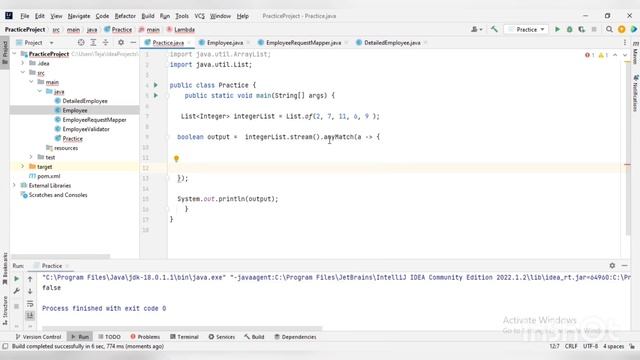Expand the .idea folder

coord(23,63)
